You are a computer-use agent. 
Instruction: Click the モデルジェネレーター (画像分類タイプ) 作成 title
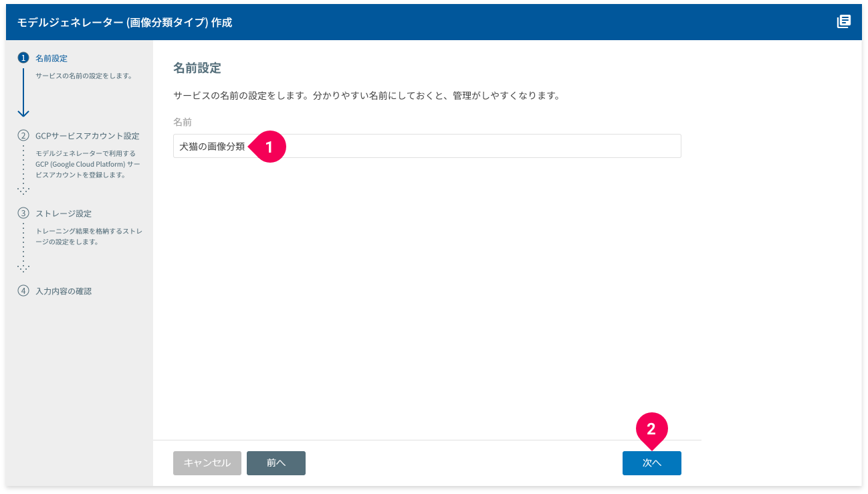pyautogui.click(x=125, y=22)
